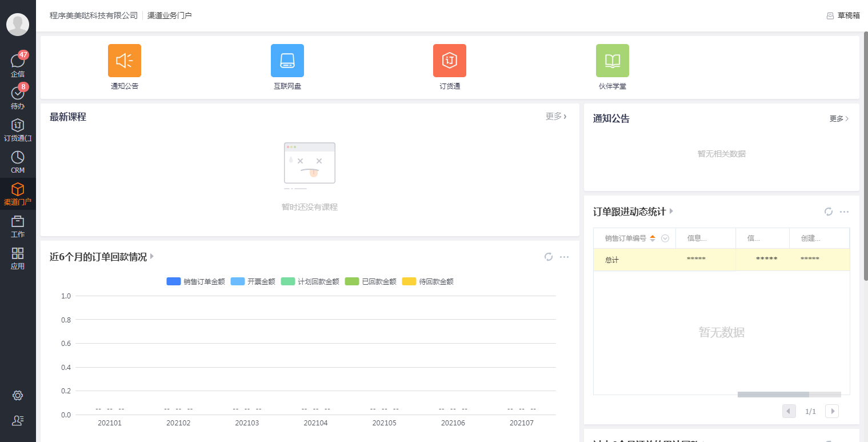
Task: Open more options for 订单回款情况 chart
Action: (x=565, y=257)
